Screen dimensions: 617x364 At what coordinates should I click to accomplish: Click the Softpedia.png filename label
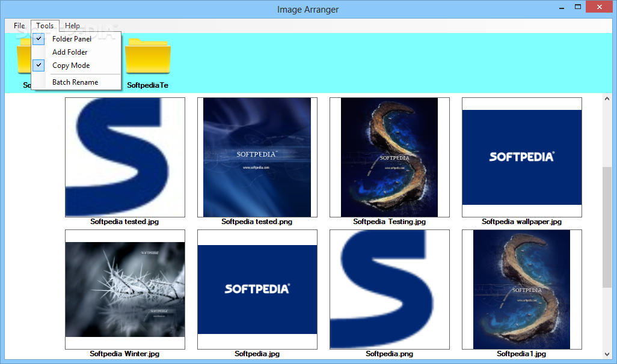(x=389, y=354)
